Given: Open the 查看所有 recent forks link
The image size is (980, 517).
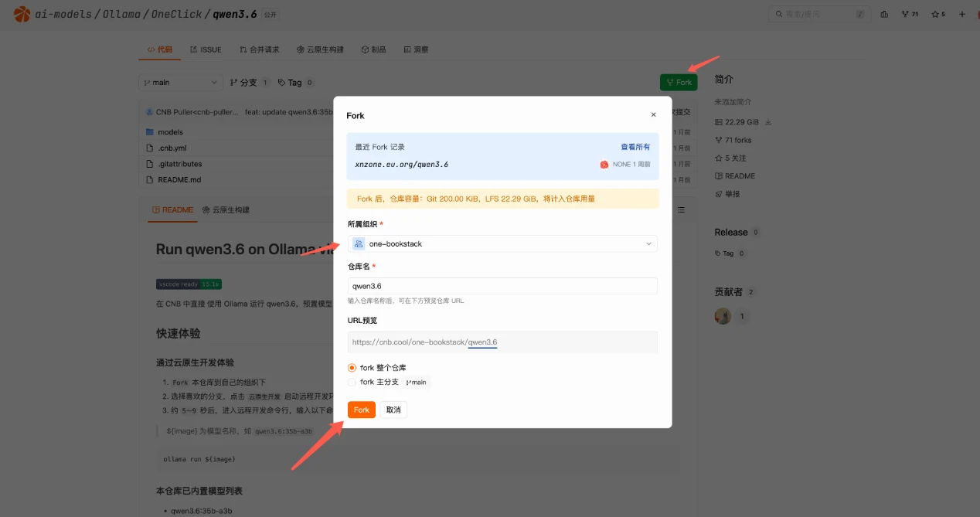Looking at the screenshot, I should tap(635, 147).
